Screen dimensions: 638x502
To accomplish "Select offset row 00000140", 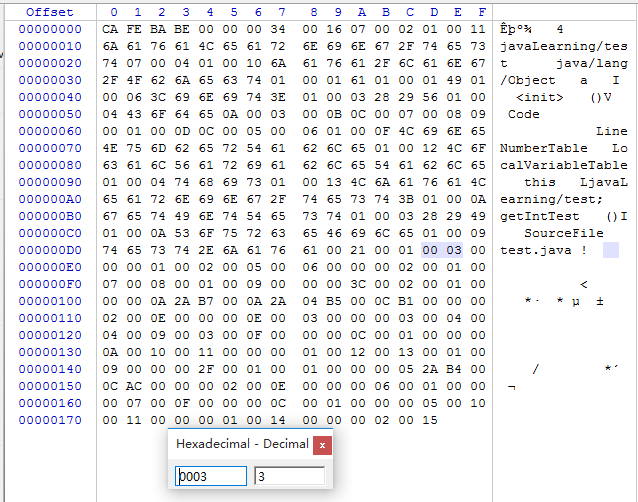I will pos(50,369).
